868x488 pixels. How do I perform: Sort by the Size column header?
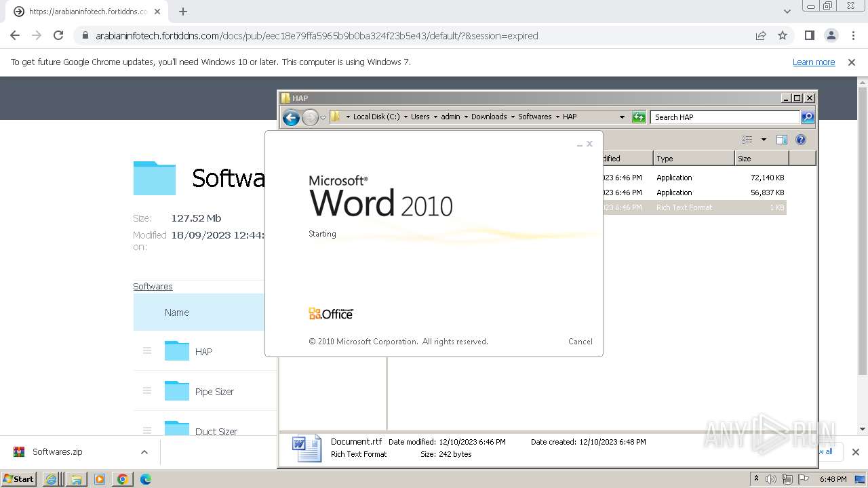click(x=762, y=158)
